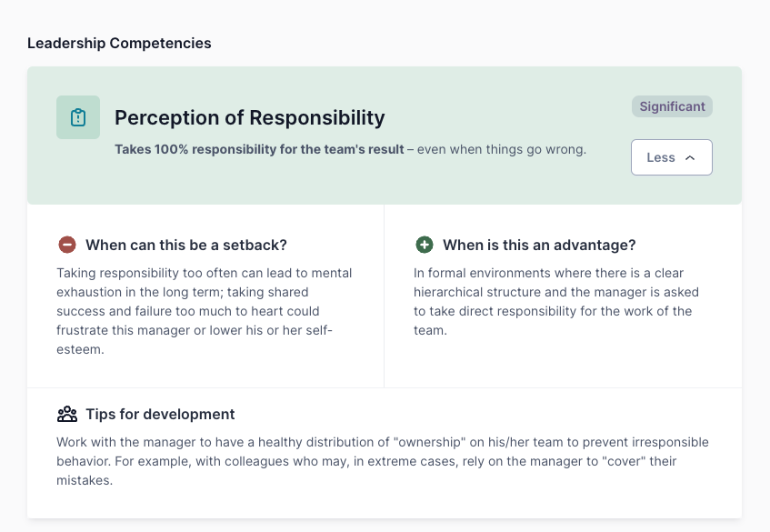Image resolution: width=770 pixels, height=532 pixels.
Task: Click the advantage paragraph about formal environments
Action: [x=555, y=302]
